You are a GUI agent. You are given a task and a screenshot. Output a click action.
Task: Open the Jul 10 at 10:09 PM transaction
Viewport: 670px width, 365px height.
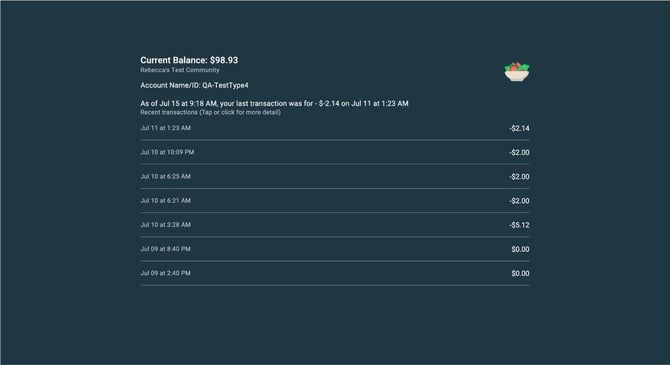click(x=335, y=153)
